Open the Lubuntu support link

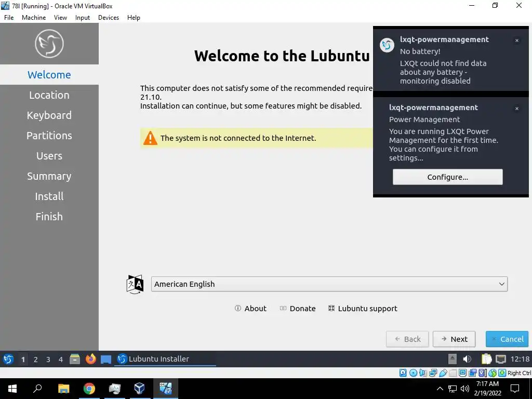click(363, 309)
